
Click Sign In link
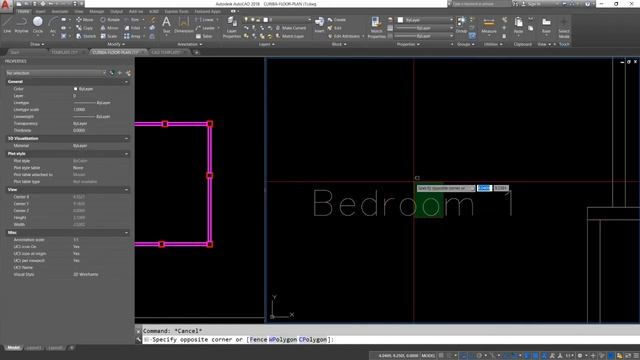(x=532, y=4)
